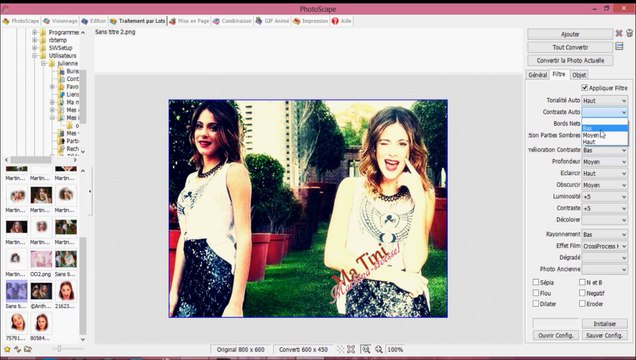
Task: Click the zoom-in magnifier icon
Action: click(x=379, y=349)
